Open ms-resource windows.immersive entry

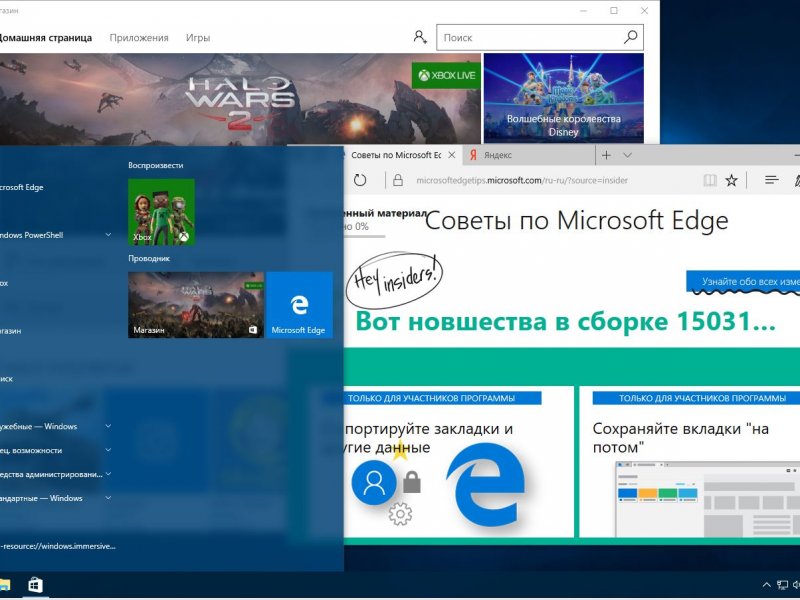58,546
